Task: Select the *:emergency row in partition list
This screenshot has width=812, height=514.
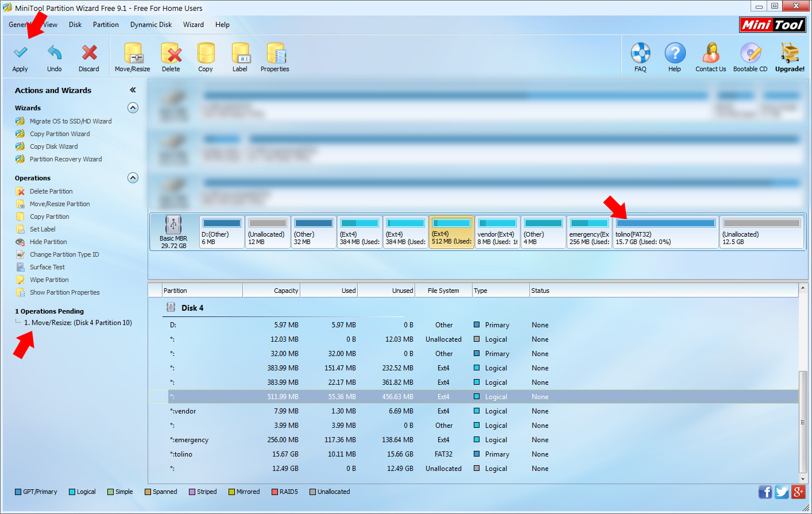Action: point(473,440)
